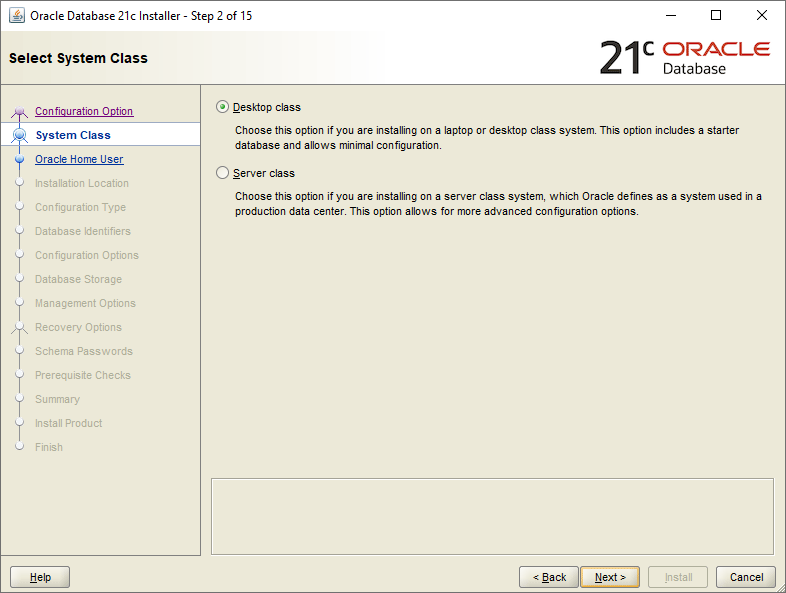786x593 pixels.
Task: Click the Database Identifiers step text
Action: [83, 232]
